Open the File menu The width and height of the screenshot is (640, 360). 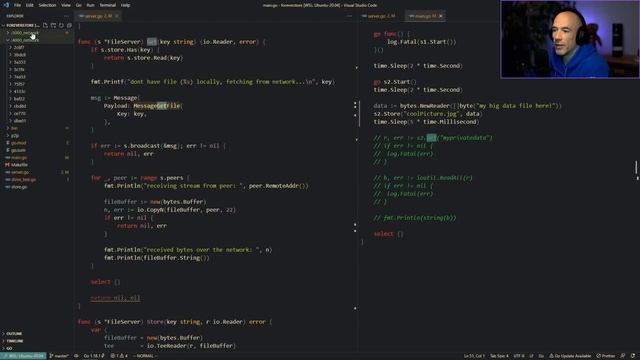(18, 5)
